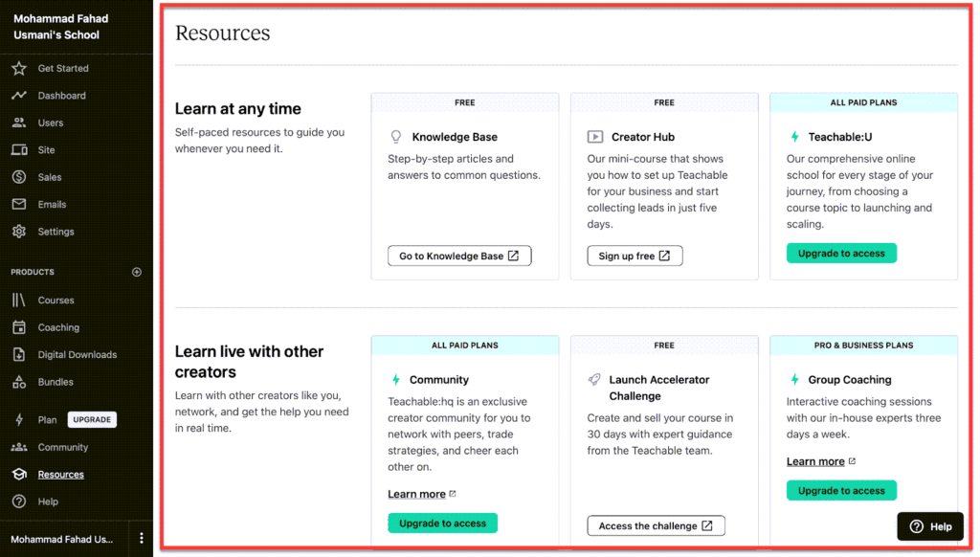Click the Dashboard chart line icon
This screenshot has width=980, height=557.
click(x=19, y=96)
